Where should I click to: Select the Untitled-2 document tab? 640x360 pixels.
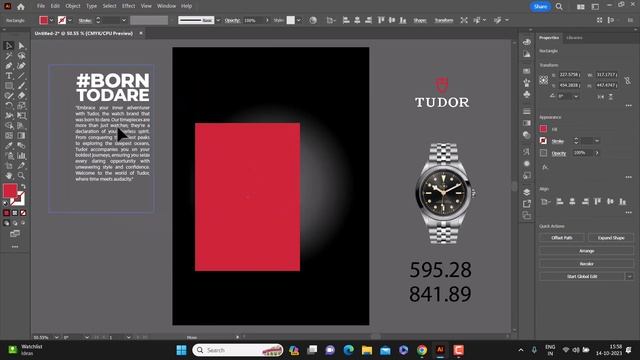pyautogui.click(x=84, y=33)
